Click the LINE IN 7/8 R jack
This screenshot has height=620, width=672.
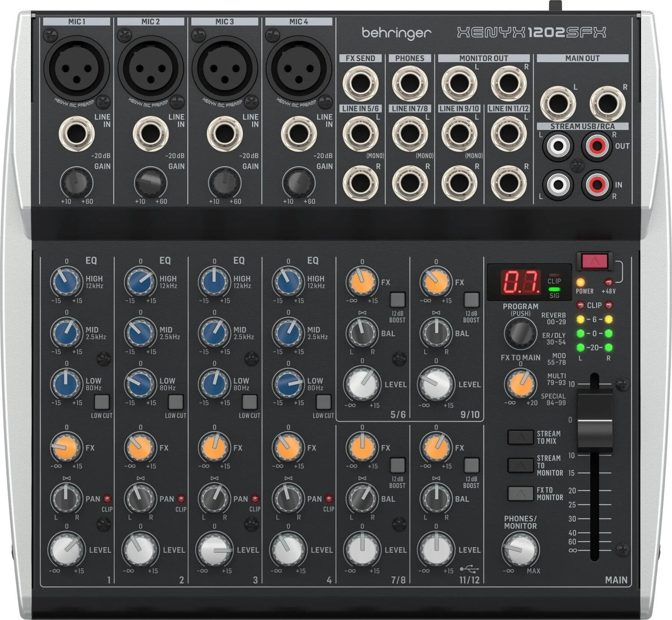410,183
